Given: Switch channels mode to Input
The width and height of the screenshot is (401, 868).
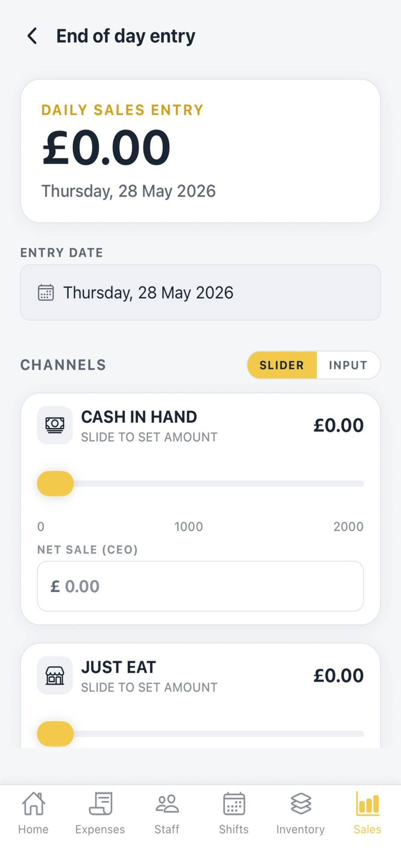Looking at the screenshot, I should click(348, 365).
